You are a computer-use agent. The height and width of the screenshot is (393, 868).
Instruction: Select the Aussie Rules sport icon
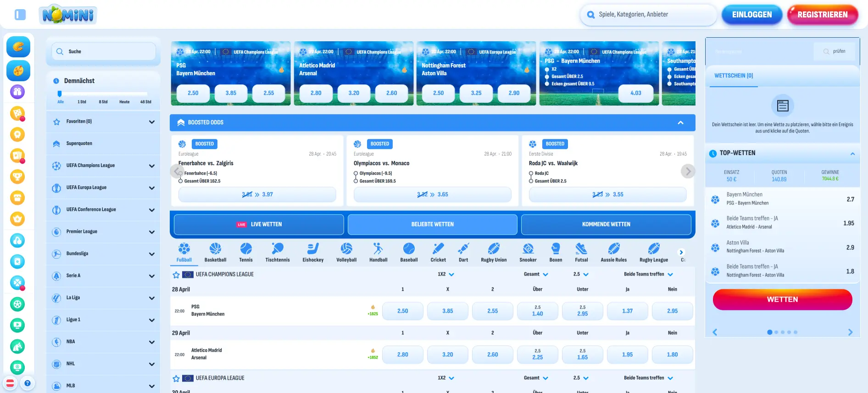pos(614,252)
